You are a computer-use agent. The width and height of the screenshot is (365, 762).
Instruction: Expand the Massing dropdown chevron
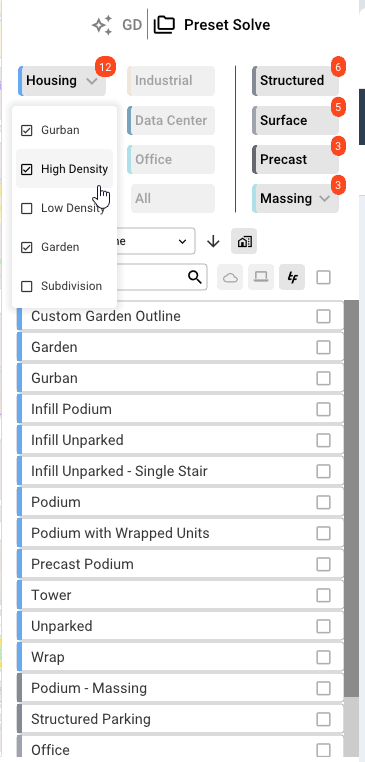325,198
